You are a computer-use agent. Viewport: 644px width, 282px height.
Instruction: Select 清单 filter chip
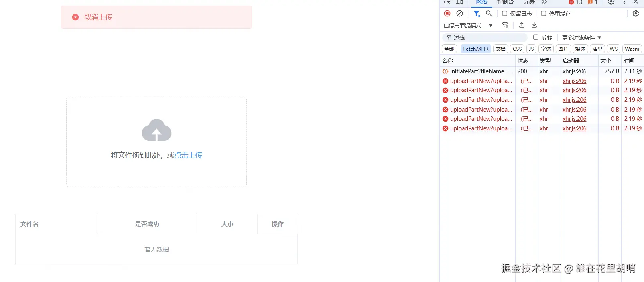[x=597, y=49]
